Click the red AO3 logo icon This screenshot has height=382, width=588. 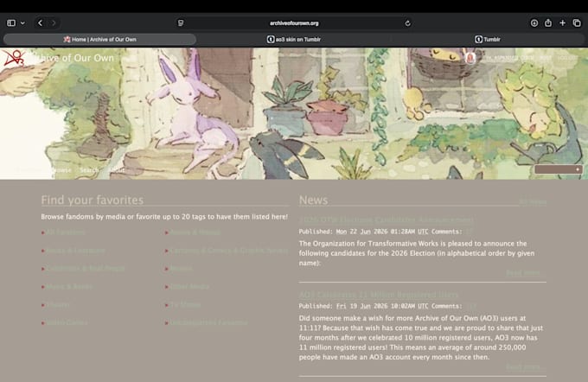[14, 58]
